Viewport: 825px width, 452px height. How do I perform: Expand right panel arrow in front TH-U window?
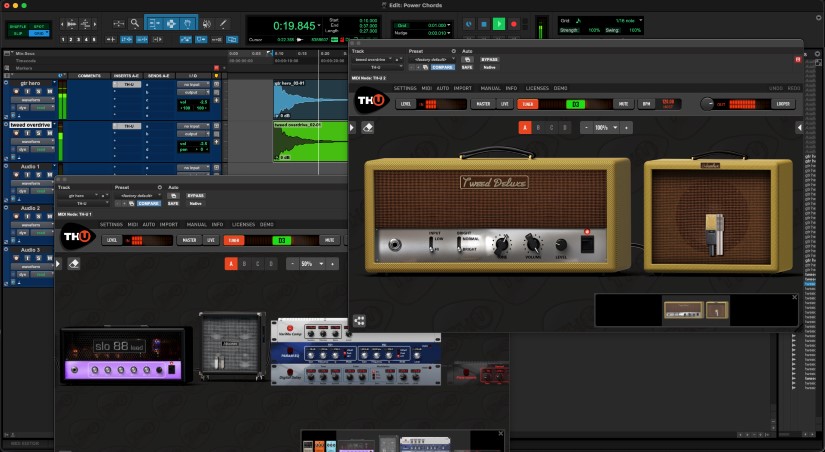pos(799,128)
